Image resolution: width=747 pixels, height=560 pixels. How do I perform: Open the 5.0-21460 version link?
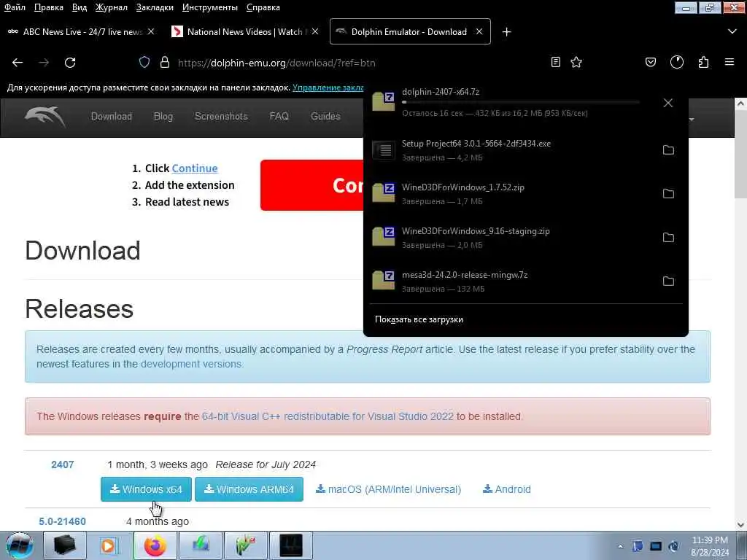tap(63, 521)
